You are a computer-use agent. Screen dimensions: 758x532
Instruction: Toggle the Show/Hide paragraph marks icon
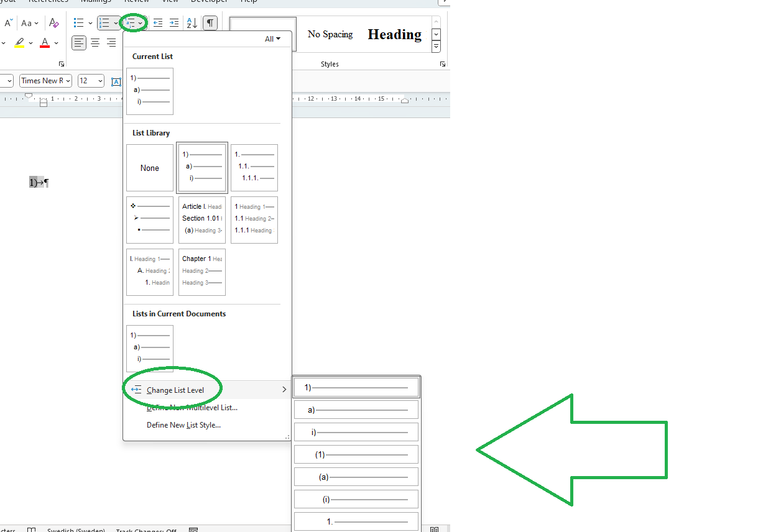[210, 22]
